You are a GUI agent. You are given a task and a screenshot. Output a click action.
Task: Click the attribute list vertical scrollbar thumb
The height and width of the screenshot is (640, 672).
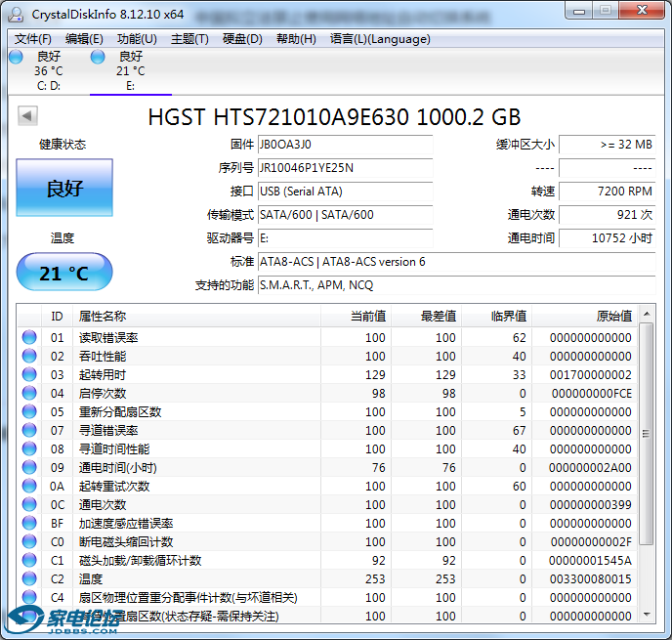click(x=647, y=434)
